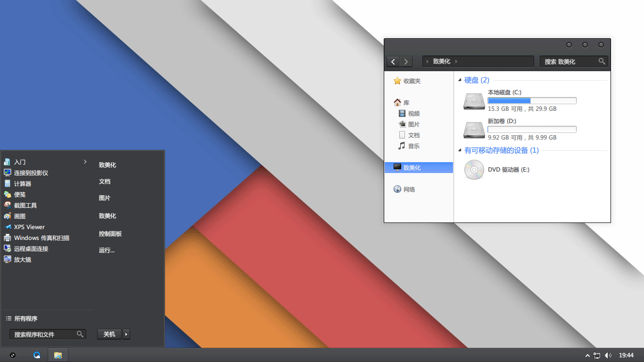Launch Windows 传真和扫描 icon
Screen dimensions: 644x362
tap(8, 238)
